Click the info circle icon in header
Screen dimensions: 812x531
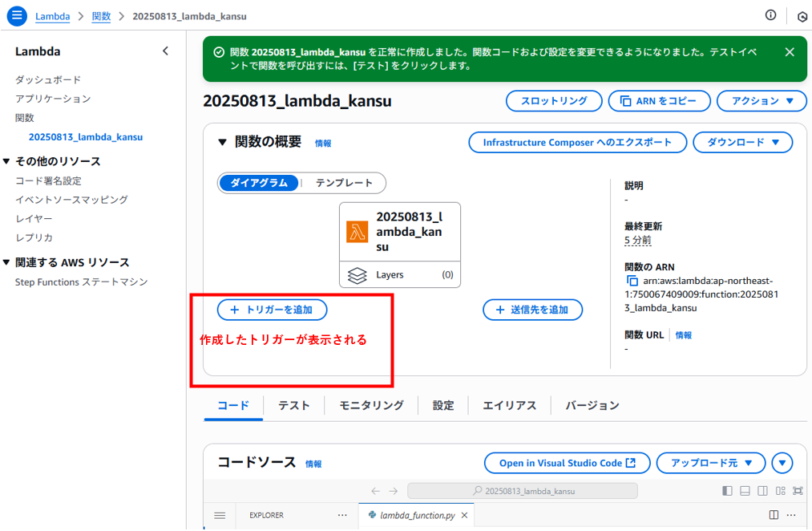tap(770, 15)
